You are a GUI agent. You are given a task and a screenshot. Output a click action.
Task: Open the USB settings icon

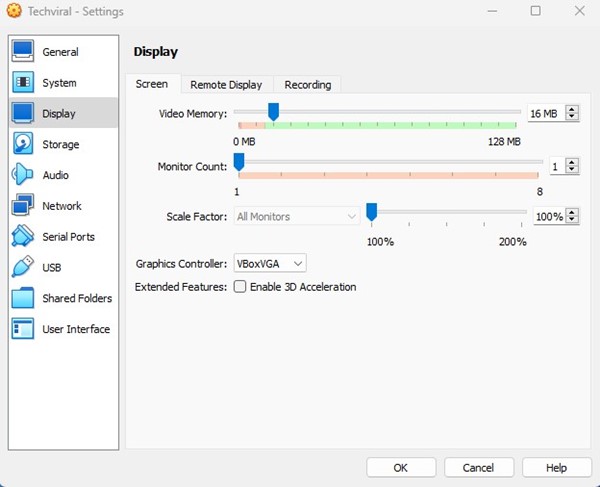click(x=22, y=268)
